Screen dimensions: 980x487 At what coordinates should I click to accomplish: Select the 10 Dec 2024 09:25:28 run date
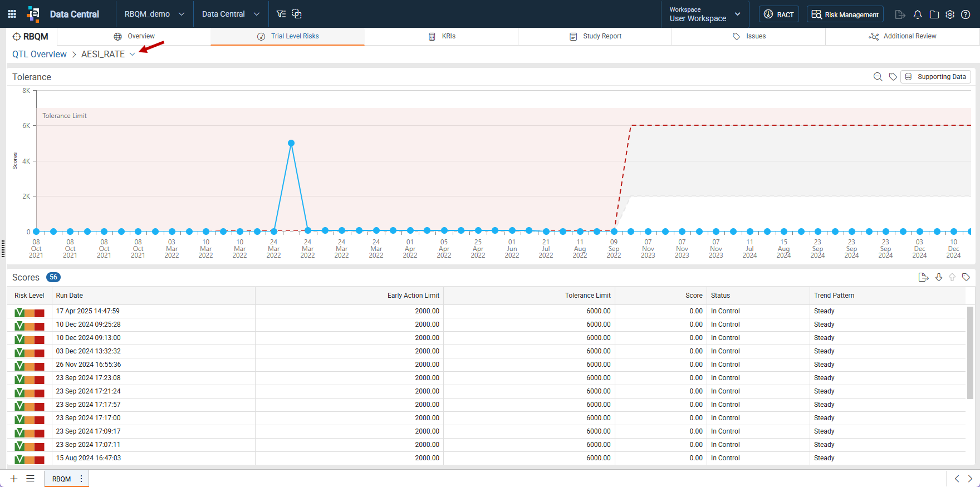pyautogui.click(x=88, y=324)
